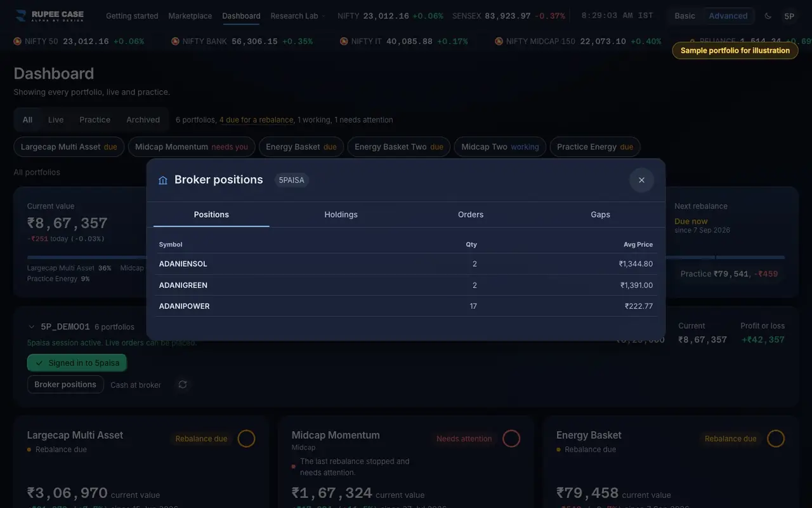Open the Research Lab dropdown menu
Screen dimensions: 812x508
click(298, 16)
